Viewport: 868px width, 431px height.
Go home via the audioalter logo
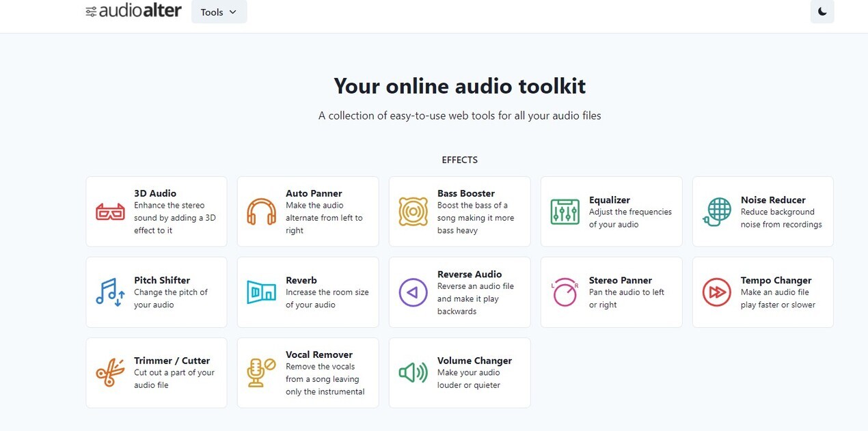tap(134, 11)
